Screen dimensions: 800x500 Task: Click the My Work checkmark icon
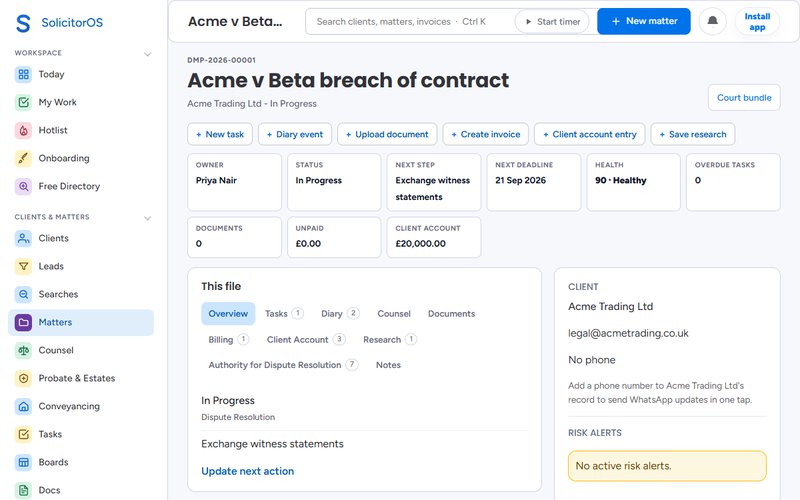point(23,103)
